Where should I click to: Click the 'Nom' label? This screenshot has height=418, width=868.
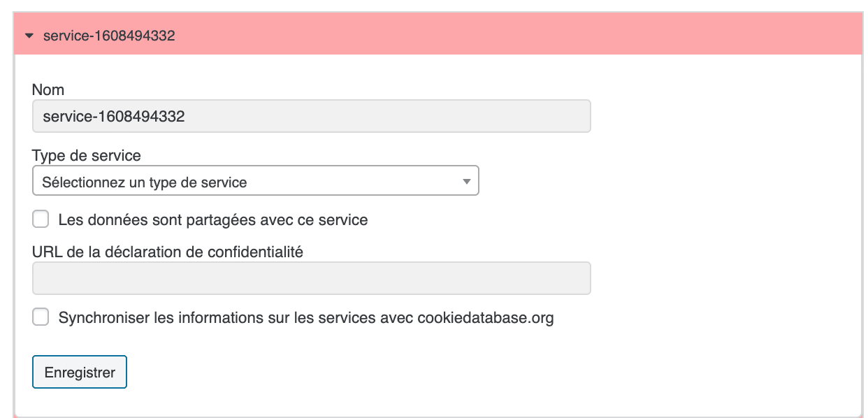pyautogui.click(x=47, y=89)
